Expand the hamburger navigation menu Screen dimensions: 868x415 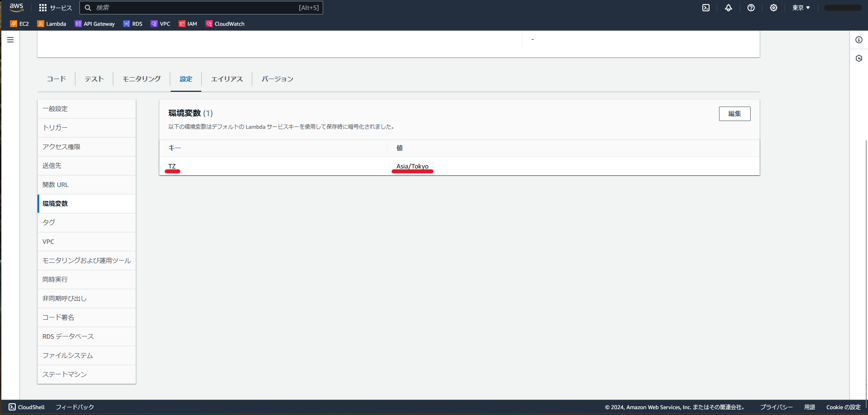10,40
